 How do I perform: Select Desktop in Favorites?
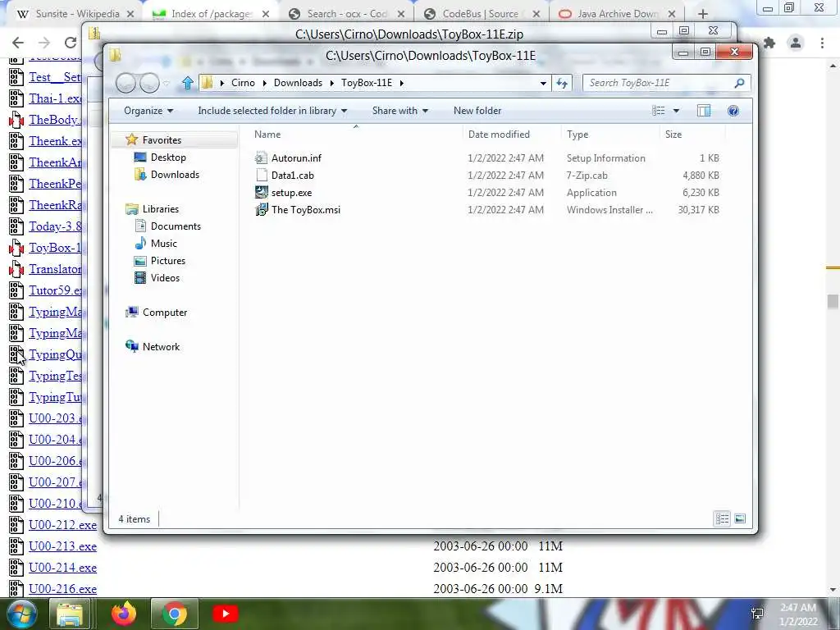(x=168, y=157)
